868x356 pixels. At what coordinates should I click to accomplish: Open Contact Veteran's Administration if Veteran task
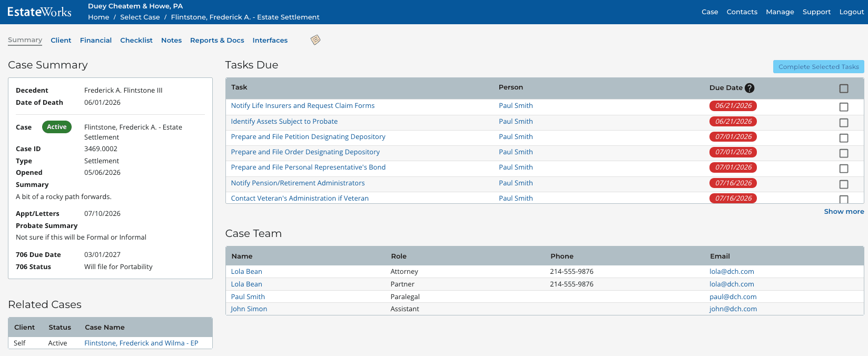coord(300,199)
